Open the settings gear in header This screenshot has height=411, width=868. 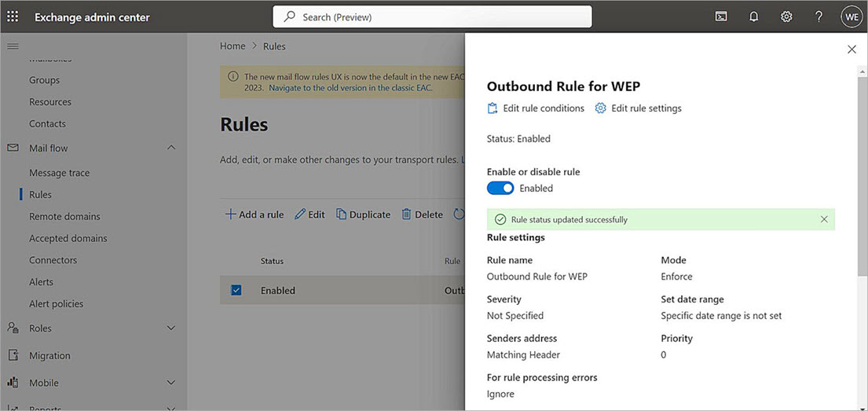(786, 17)
